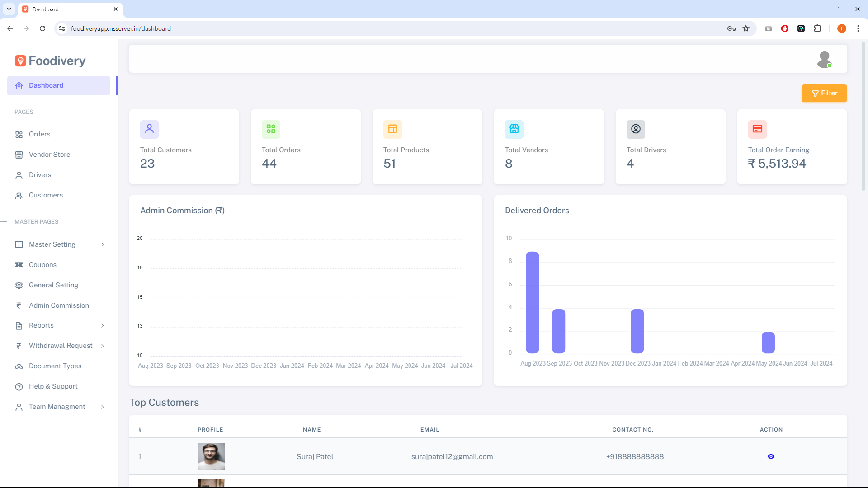The image size is (868, 488).
Task: Open the General Setting gear icon
Action: (x=19, y=285)
